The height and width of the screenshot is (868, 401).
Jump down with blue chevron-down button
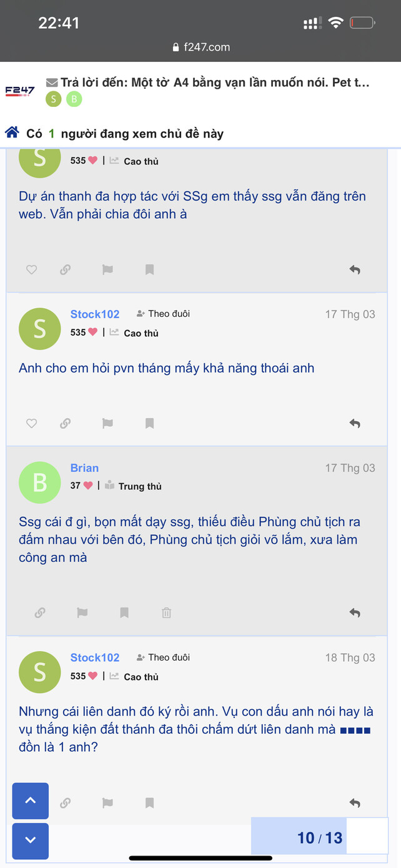coord(30,841)
